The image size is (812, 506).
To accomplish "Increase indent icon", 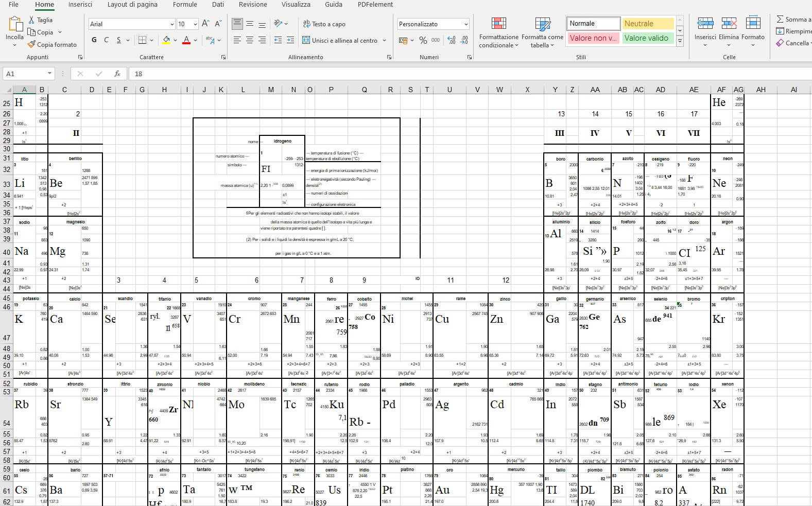I will pos(290,40).
